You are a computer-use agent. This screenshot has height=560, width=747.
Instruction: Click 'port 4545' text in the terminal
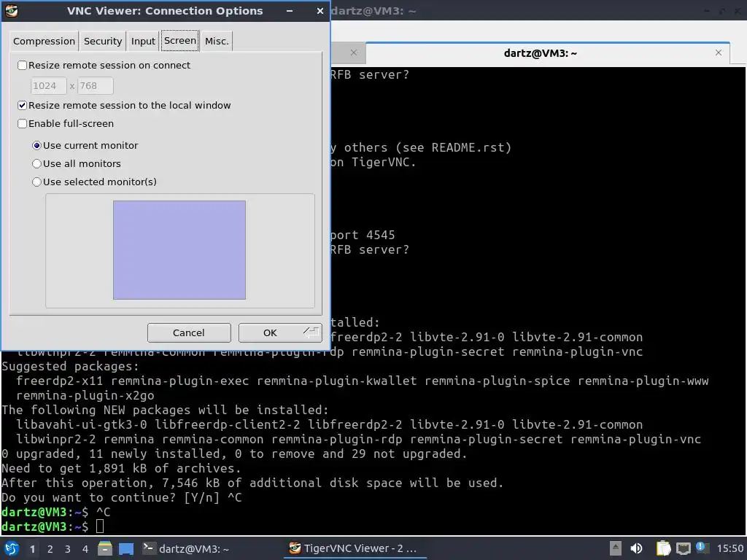[362, 236]
